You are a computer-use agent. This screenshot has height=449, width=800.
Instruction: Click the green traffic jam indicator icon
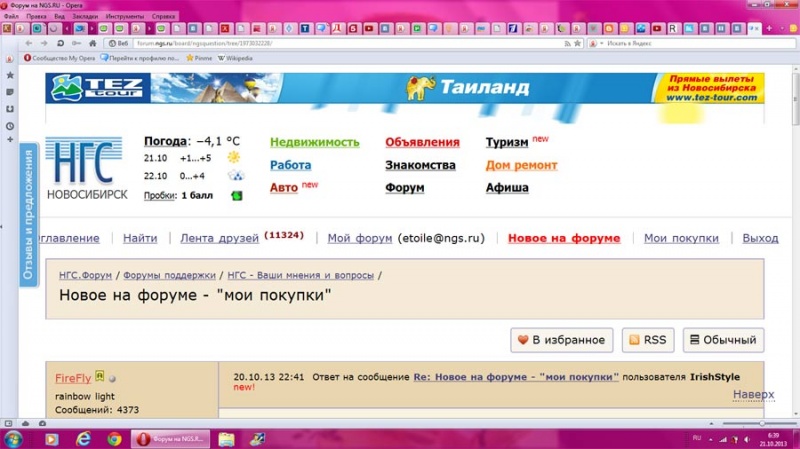[237, 195]
